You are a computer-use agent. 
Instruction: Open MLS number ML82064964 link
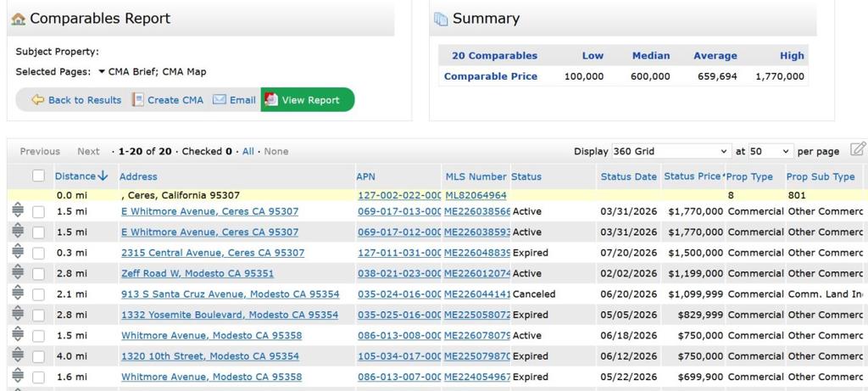[476, 195]
